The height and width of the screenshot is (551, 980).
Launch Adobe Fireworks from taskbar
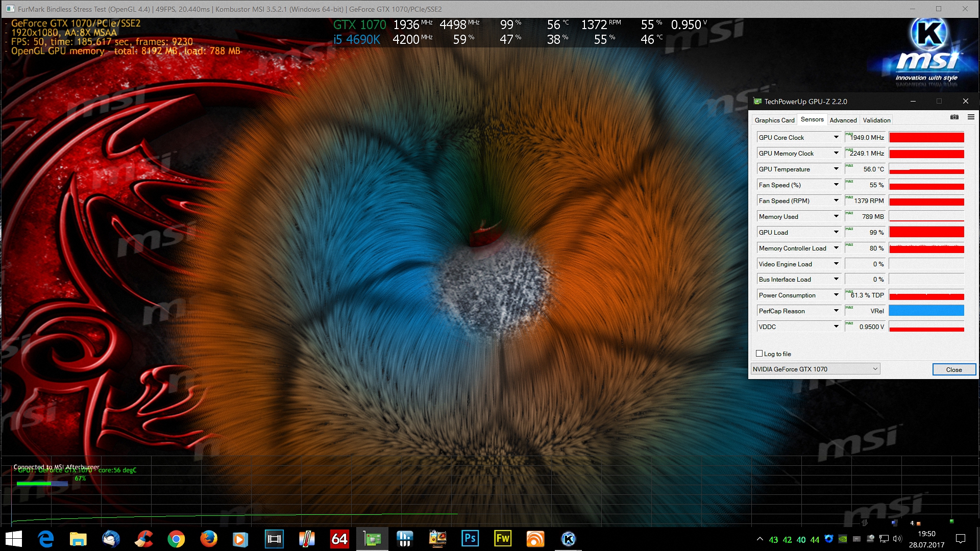[503, 539]
